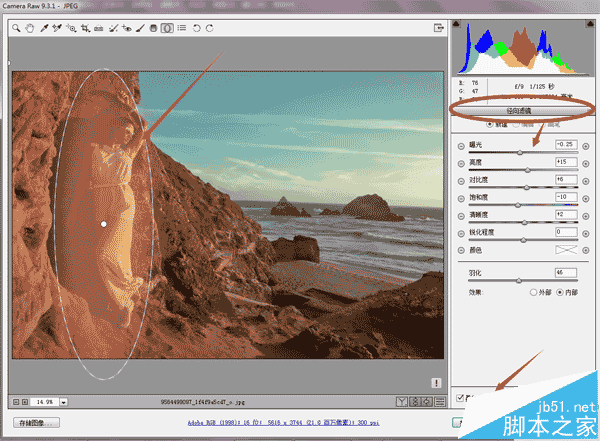Click the before/after Y view icon
Image resolution: width=600 pixels, height=441 pixels.
402,402
